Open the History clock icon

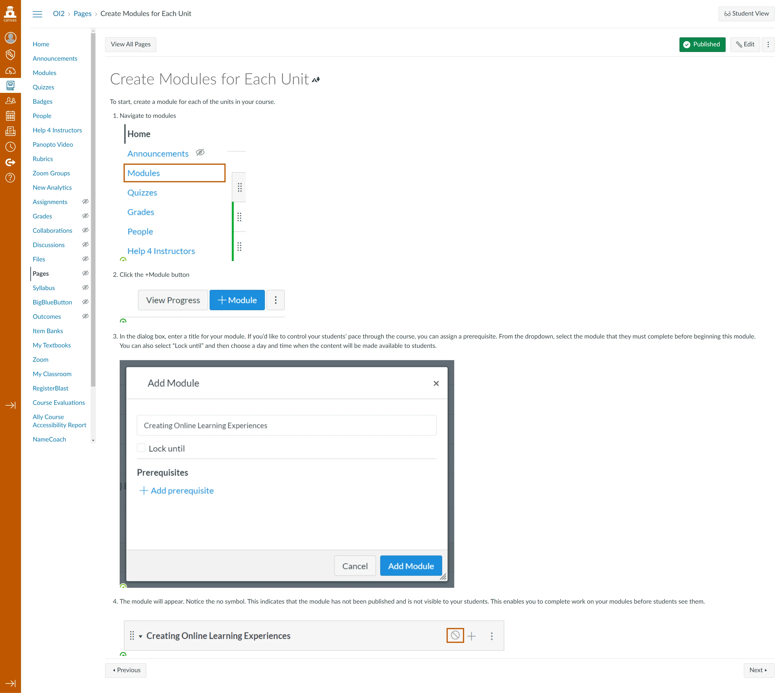click(x=10, y=147)
